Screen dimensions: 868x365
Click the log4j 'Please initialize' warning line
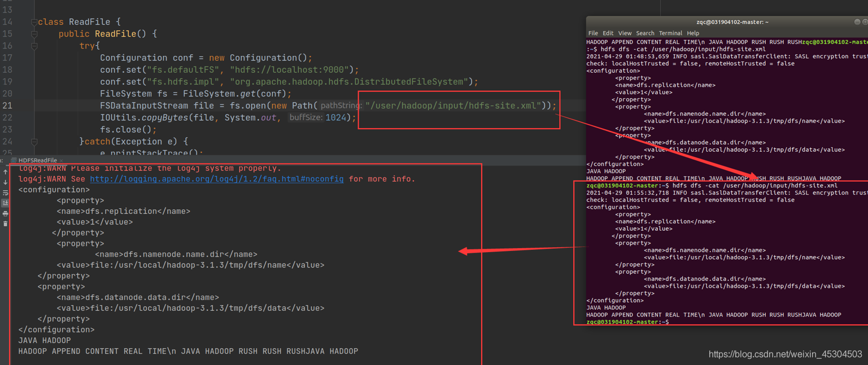(x=150, y=168)
